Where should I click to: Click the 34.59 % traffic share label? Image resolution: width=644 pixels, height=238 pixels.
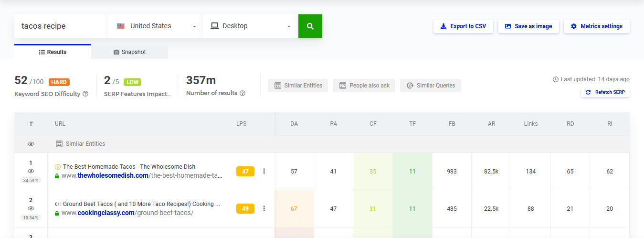pos(31,180)
